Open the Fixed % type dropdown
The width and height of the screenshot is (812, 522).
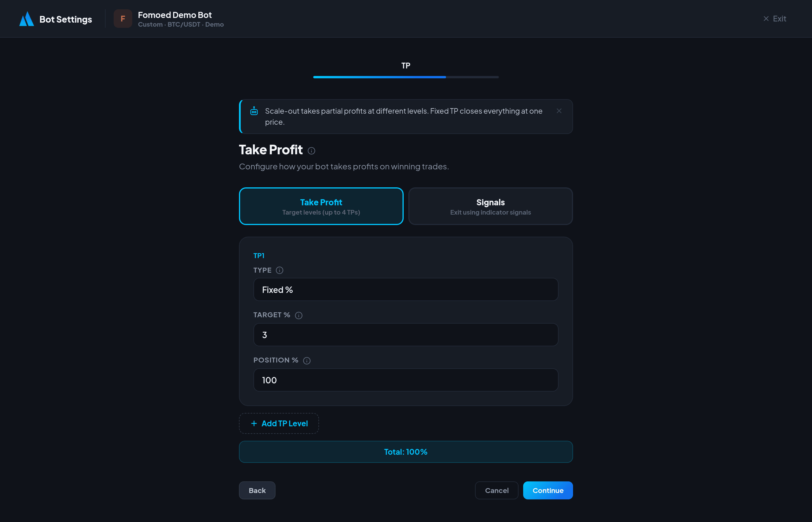pos(406,289)
